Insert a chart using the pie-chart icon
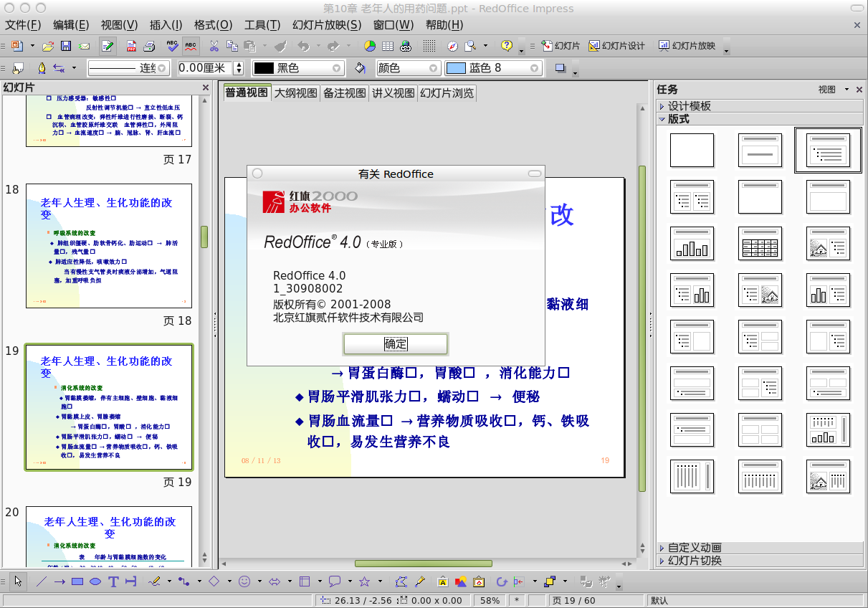 [369, 46]
